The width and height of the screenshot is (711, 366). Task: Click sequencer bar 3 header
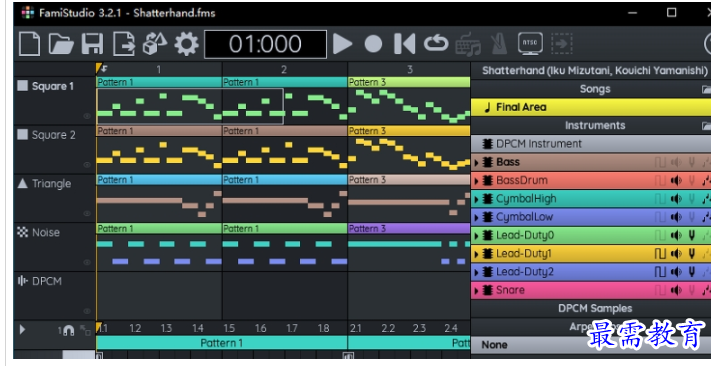(x=409, y=69)
